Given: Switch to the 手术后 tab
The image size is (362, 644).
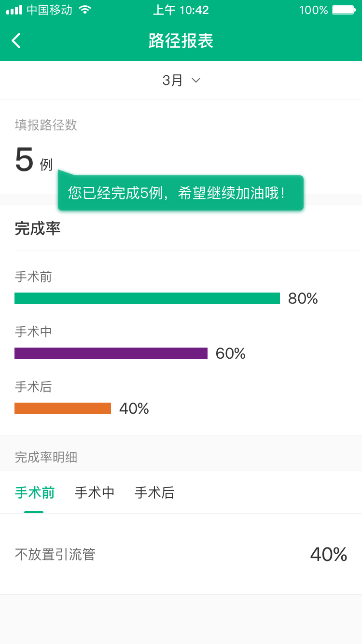Looking at the screenshot, I should tap(154, 492).
